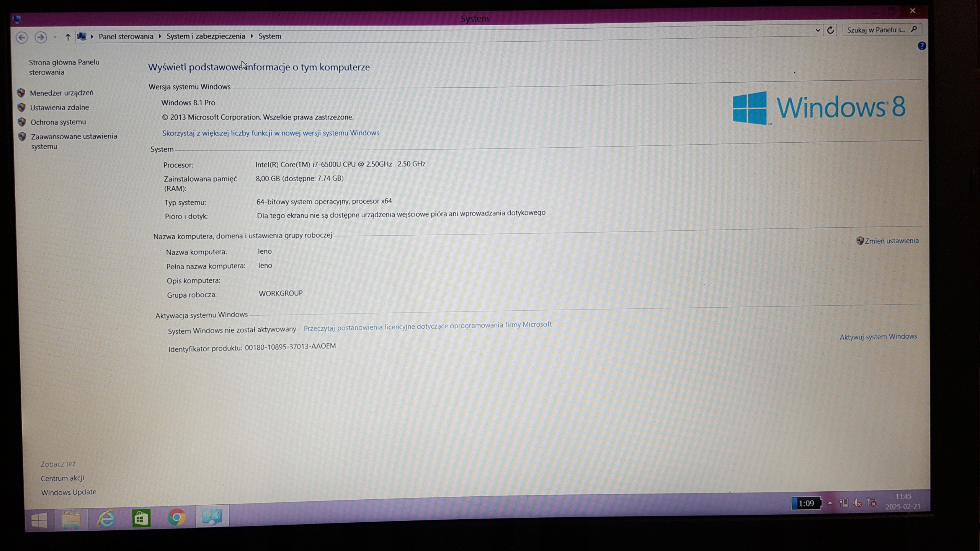This screenshot has width=980, height=551.
Task: Open help with the question mark icon
Action: pyautogui.click(x=921, y=46)
